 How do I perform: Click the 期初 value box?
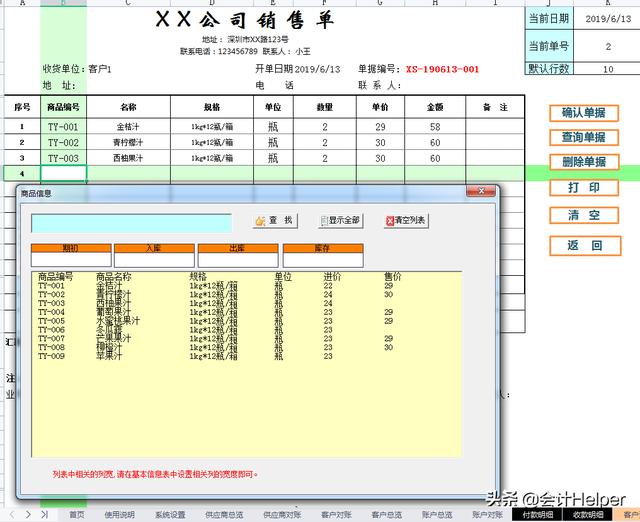tap(71, 260)
